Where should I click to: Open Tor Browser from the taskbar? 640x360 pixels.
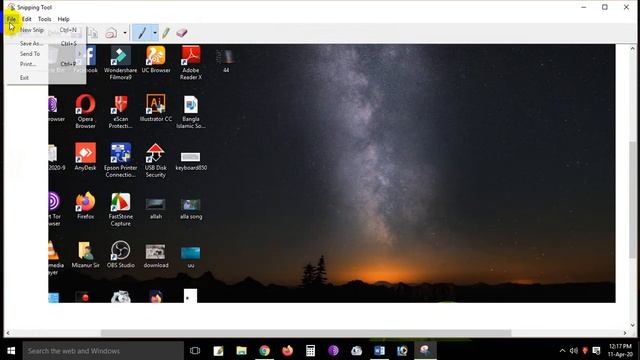[333, 351]
